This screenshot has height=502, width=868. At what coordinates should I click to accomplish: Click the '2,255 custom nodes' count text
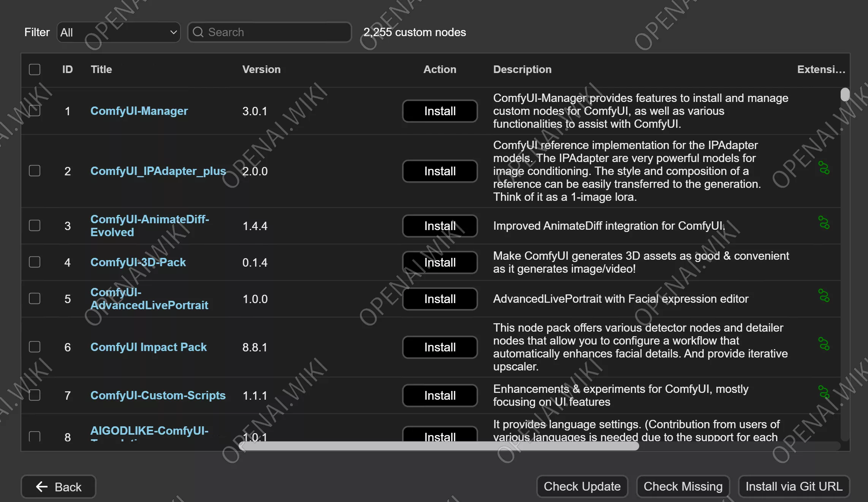415,32
